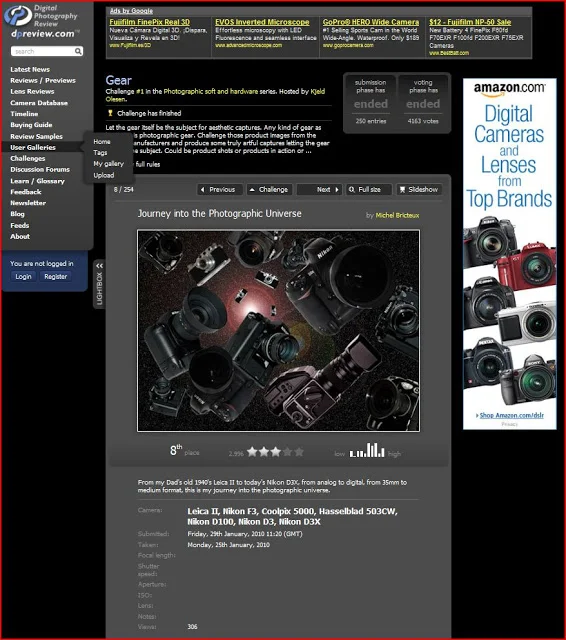Click the Challenge up-arrow button
This screenshot has width=566, height=640.
269,189
